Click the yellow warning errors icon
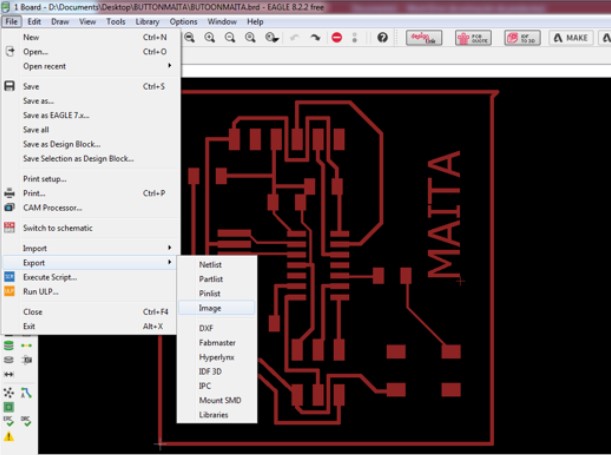Screen dimensions: 611x455 (9, 437)
